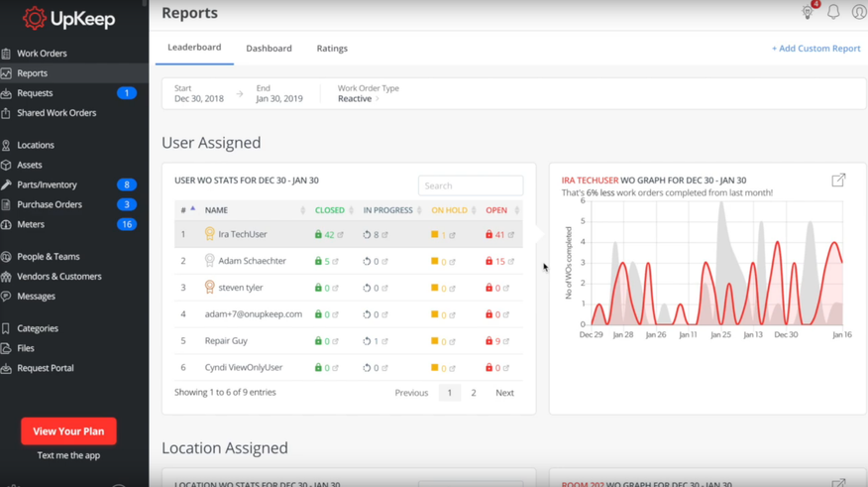Click the UpKeep gear logo
This screenshot has width=868, height=487.
35,18
